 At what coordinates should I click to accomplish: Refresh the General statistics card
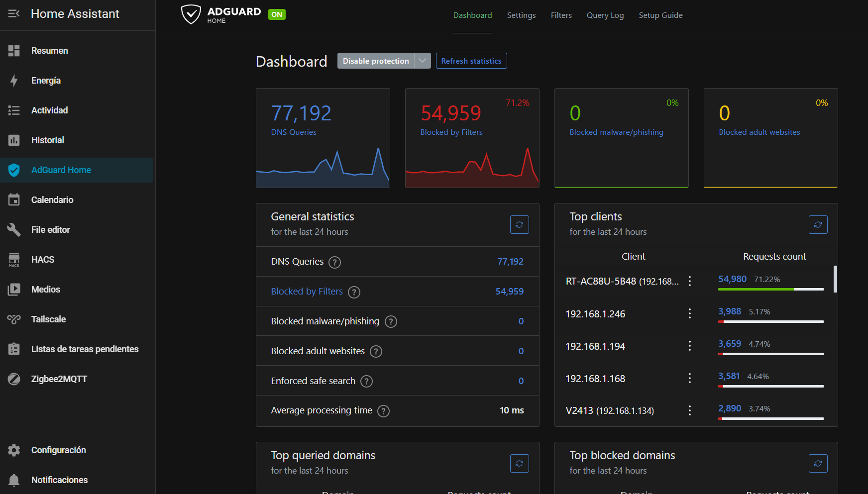519,225
